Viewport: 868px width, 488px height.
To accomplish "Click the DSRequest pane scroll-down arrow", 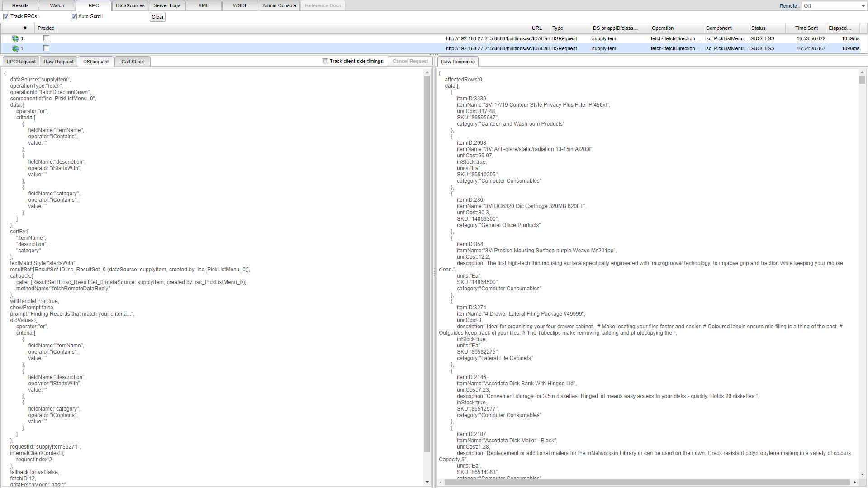I will tap(427, 482).
